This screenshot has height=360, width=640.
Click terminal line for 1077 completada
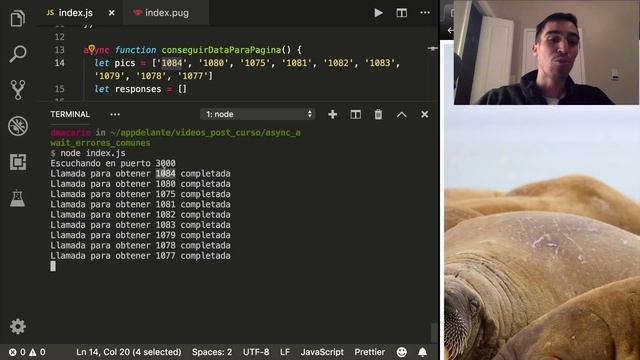(140, 256)
